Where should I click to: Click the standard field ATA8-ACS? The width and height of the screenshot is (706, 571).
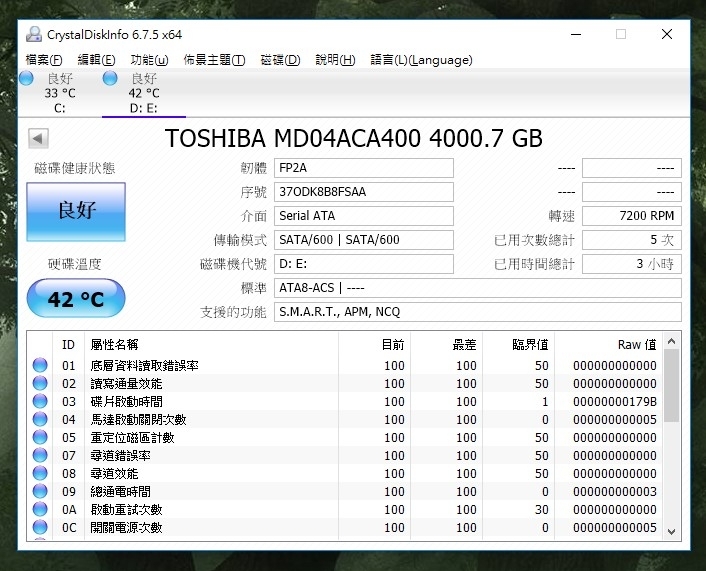(478, 288)
